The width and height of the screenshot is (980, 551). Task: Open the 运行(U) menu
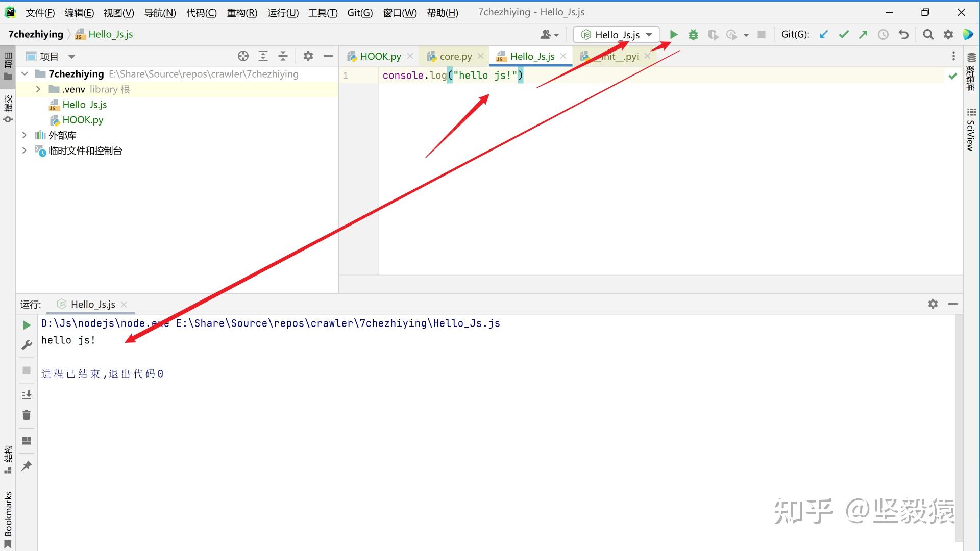pyautogui.click(x=282, y=13)
